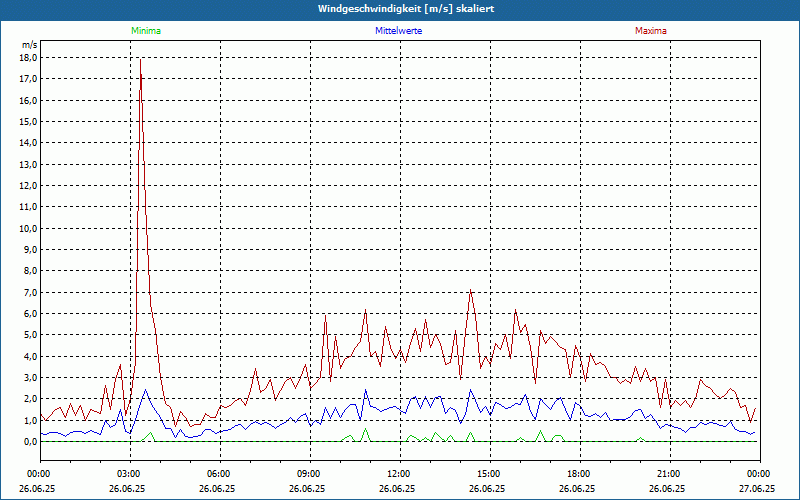Click the title "Windgeschwindigkeit [m/s] skaliert"
Viewport: 800px width, 500px height.
pyautogui.click(x=406, y=9)
